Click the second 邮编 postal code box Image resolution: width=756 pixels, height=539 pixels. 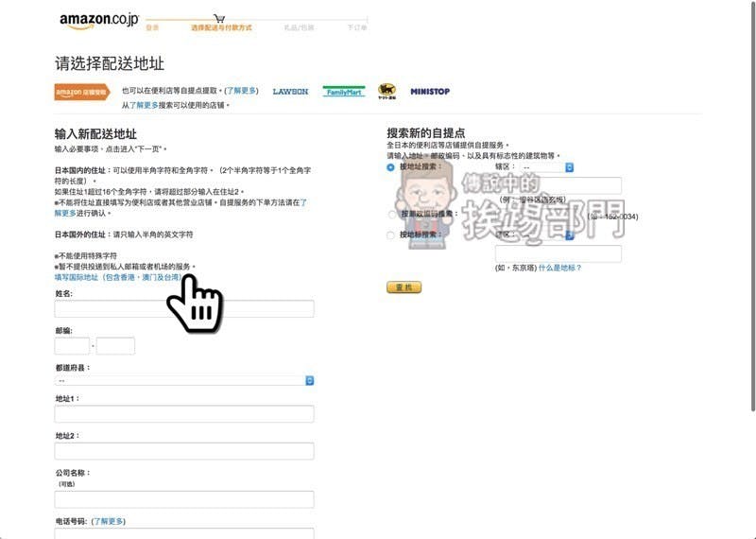coord(115,346)
